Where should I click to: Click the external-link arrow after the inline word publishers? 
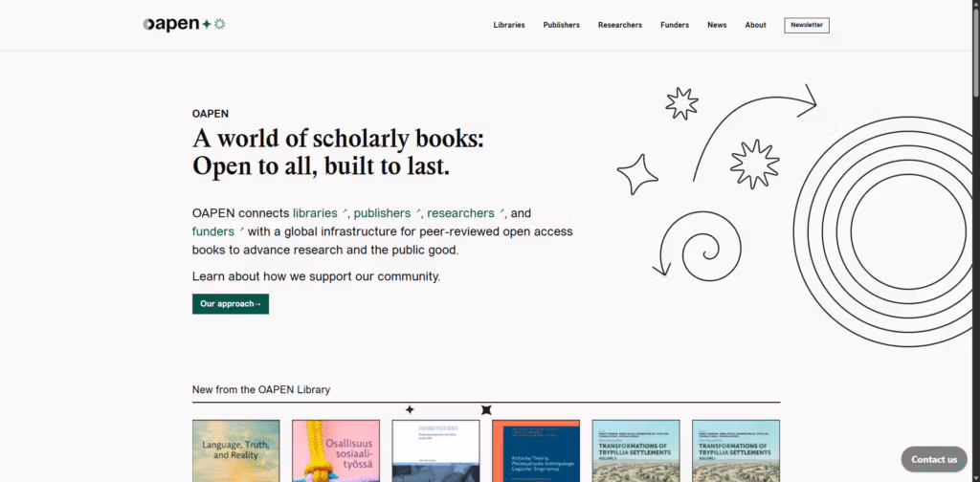[x=418, y=211]
